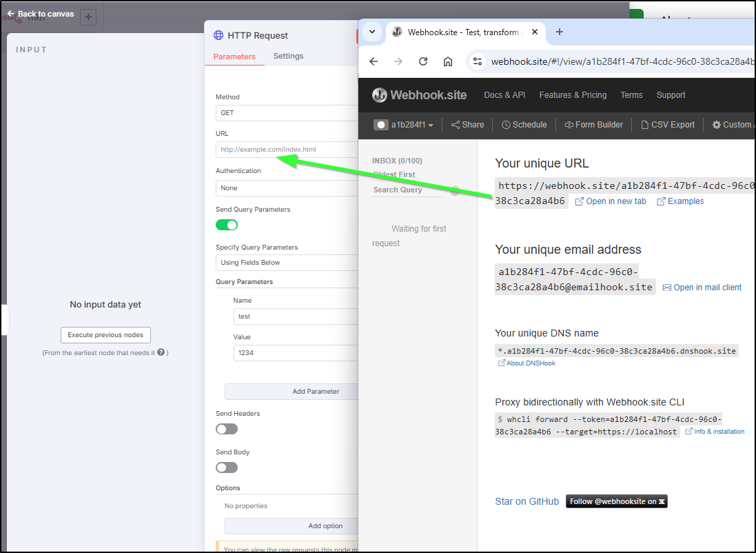Click the Search Query field
Screen dimensions: 756x553
click(407, 190)
